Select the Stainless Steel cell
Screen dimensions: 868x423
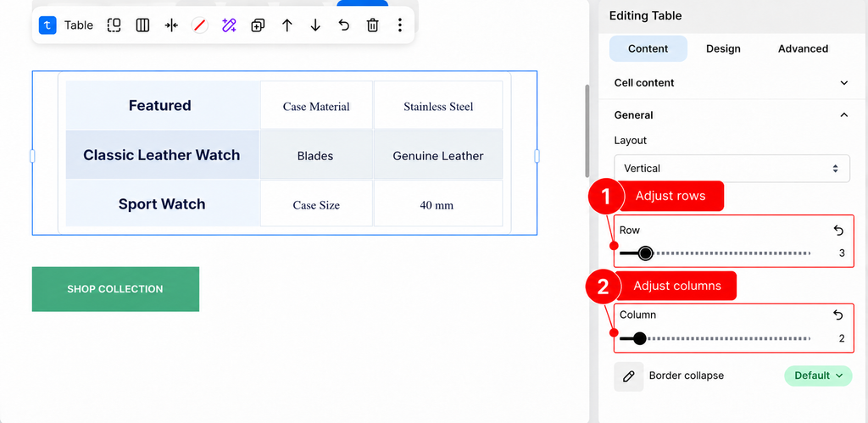438,105
